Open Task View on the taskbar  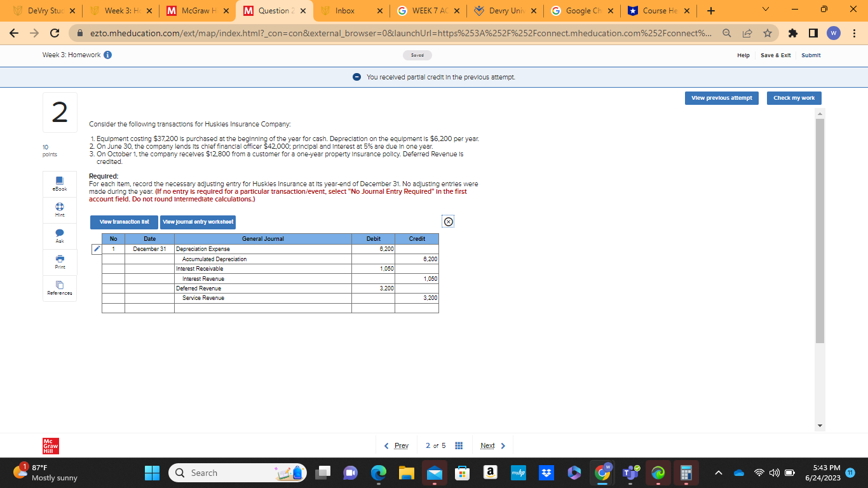324,473
